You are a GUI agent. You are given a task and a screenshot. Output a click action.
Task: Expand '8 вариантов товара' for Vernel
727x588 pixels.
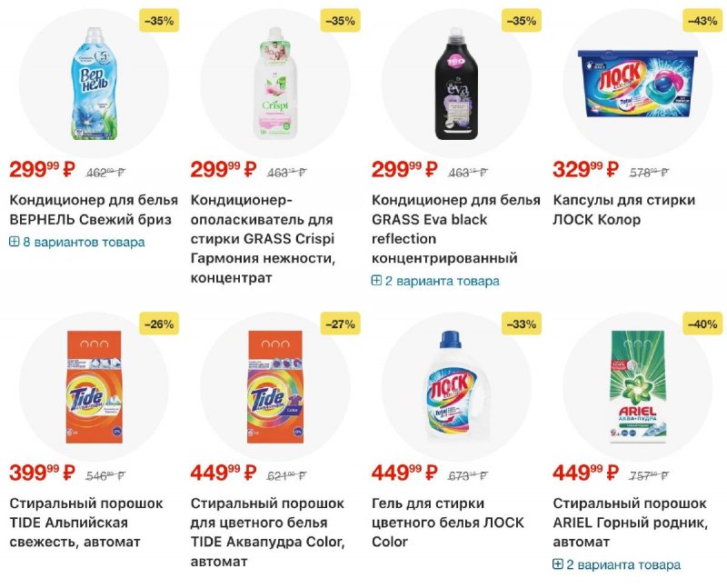pyautogui.click(x=77, y=242)
